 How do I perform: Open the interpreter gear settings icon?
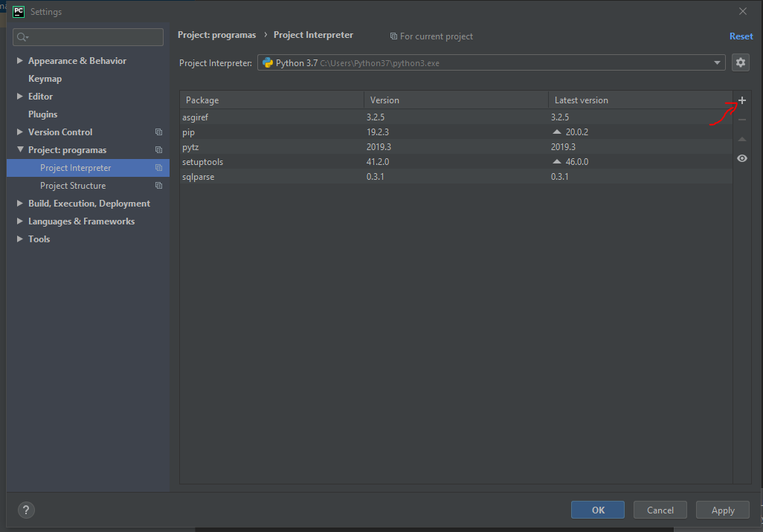(740, 62)
